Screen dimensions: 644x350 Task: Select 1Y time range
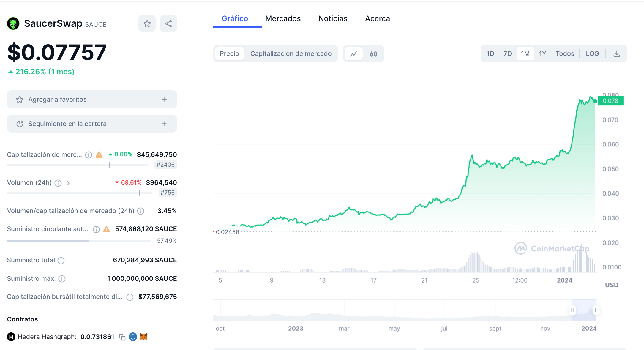[x=542, y=54]
